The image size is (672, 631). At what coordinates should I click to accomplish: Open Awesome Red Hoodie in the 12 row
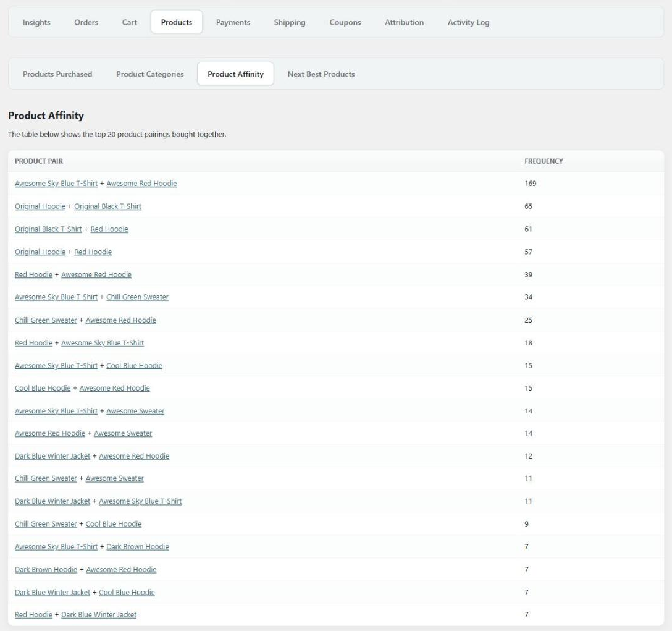tap(134, 456)
